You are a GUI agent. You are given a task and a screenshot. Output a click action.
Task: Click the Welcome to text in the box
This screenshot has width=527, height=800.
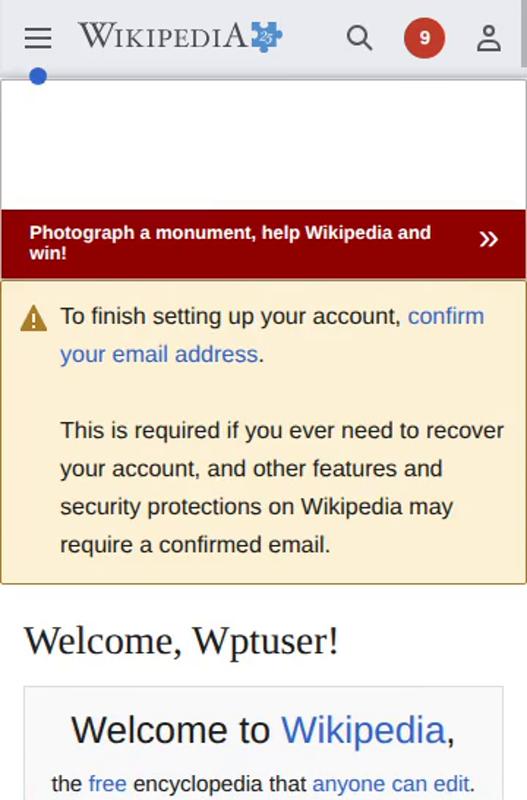click(170, 730)
